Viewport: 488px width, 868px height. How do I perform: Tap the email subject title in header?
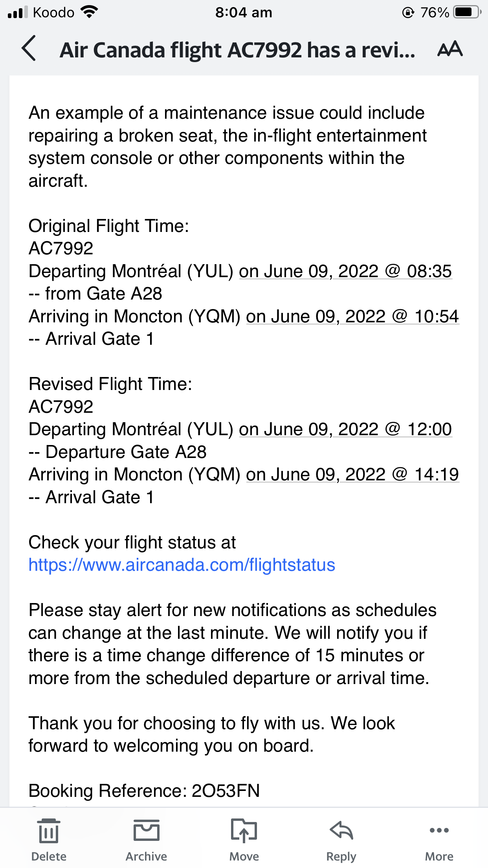(x=237, y=50)
